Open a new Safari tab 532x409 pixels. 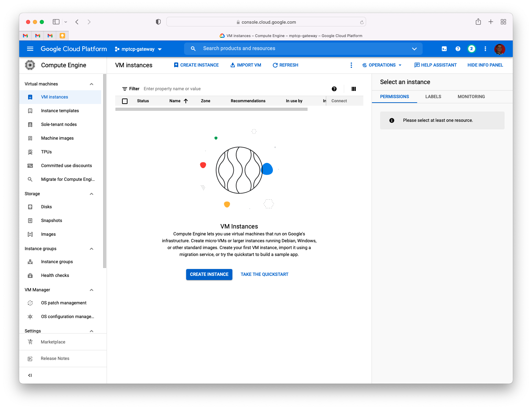click(491, 22)
